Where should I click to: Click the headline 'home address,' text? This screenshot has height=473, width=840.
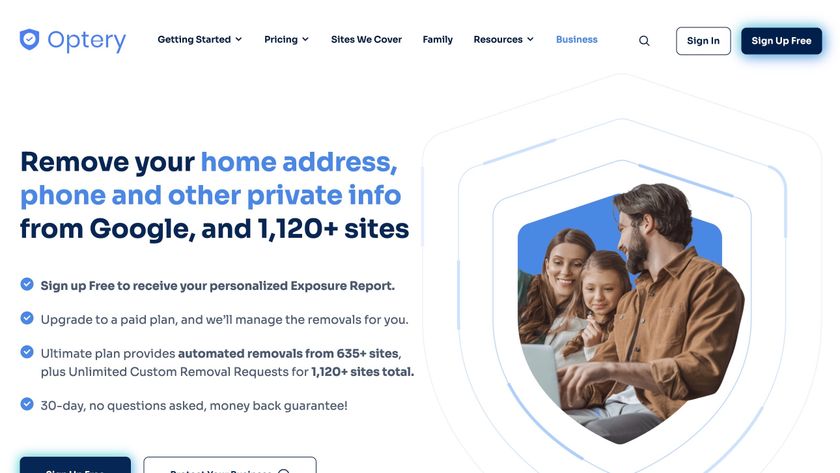coord(299,162)
